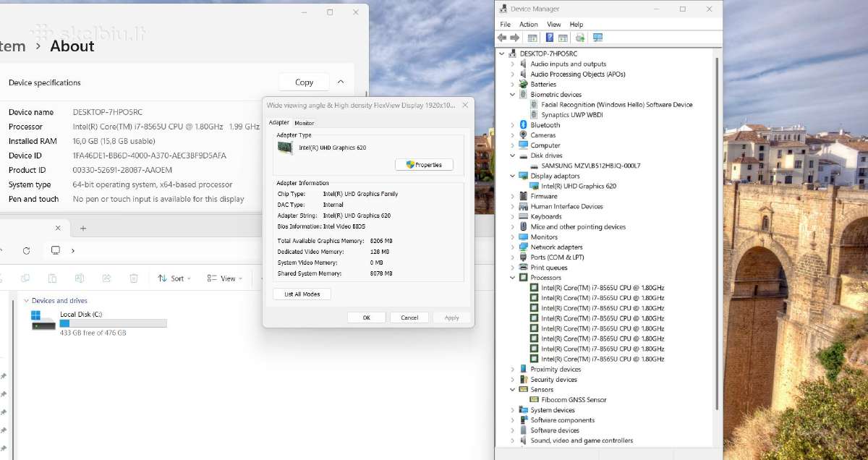Viewport: 868px width, 460px height.
Task: Click the Batteries category icon
Action: pos(523,85)
